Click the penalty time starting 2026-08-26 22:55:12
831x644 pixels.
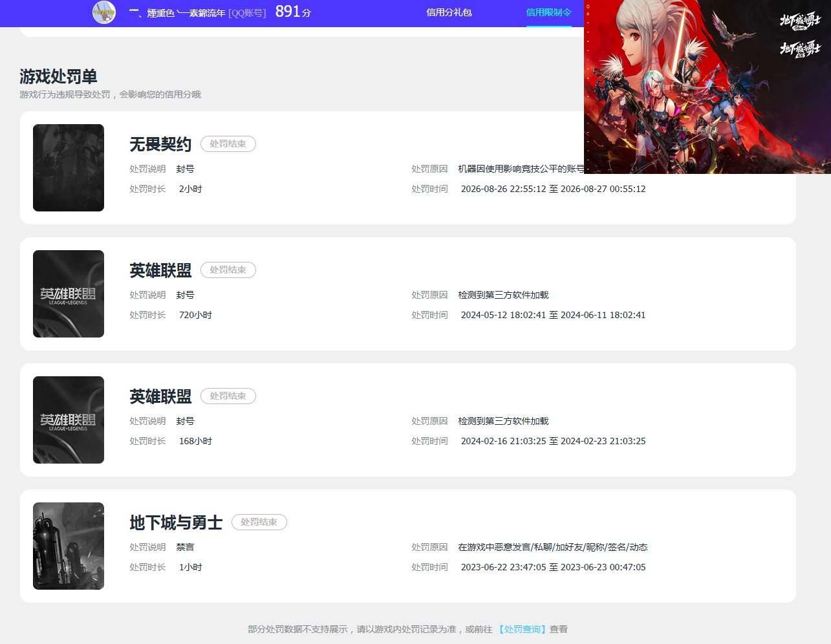click(553, 189)
